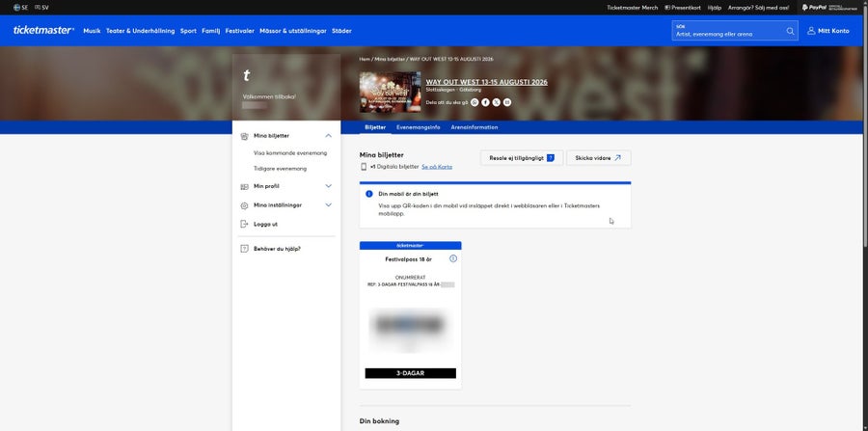Click the Presentkort gift card icon
868x431 pixels.
(x=667, y=8)
